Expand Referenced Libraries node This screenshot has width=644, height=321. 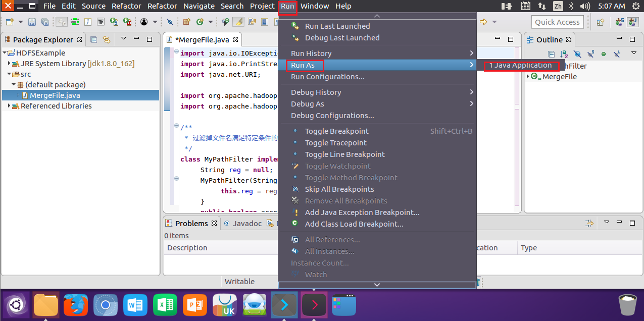(x=9, y=106)
